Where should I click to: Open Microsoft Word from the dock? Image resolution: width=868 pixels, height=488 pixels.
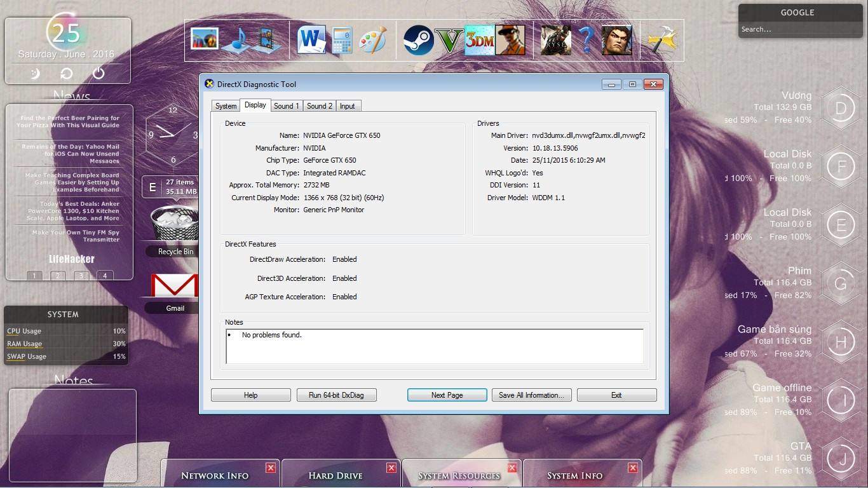click(311, 40)
